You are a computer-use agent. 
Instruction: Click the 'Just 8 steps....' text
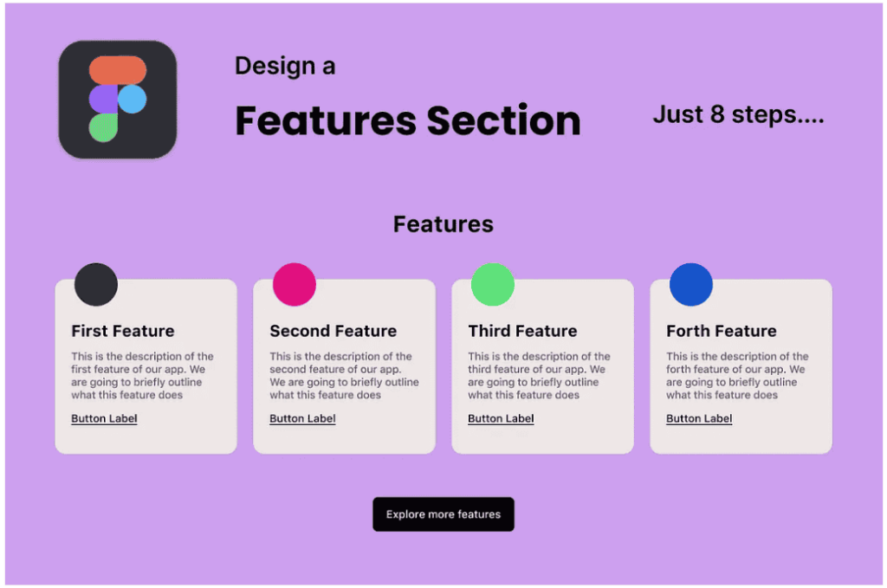point(738,114)
